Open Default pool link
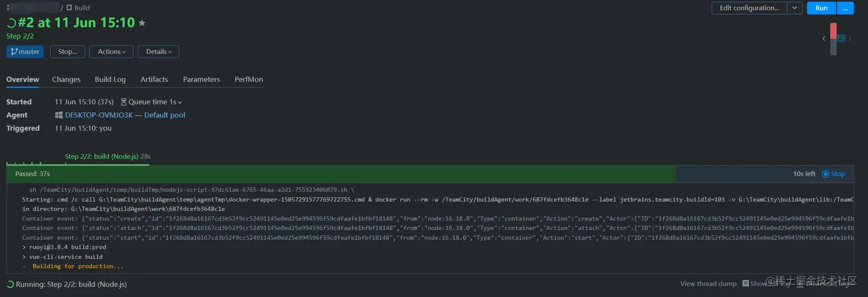 165,115
